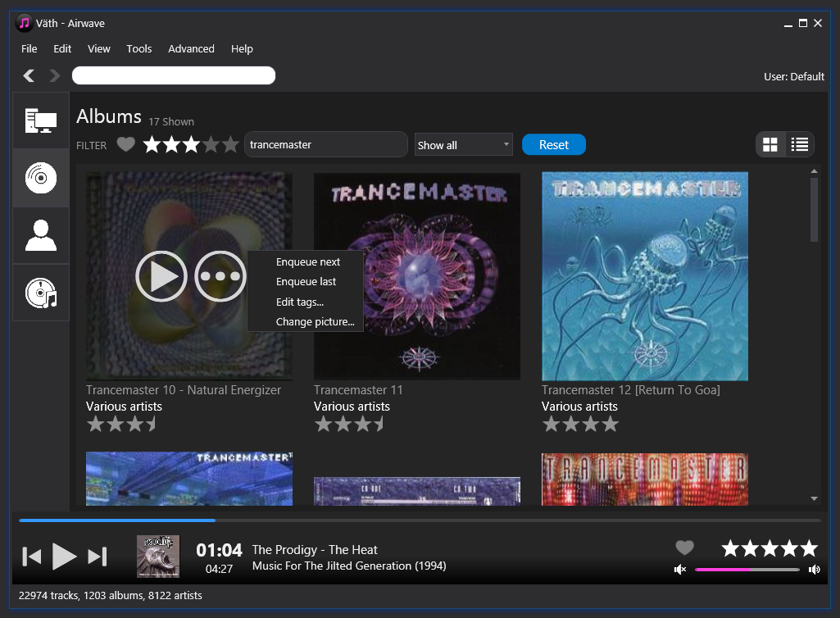Open the Tools menu

click(x=139, y=49)
